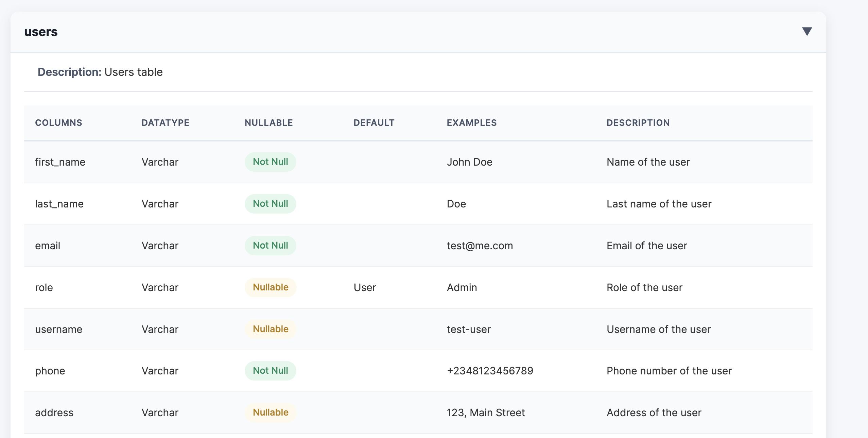Image resolution: width=868 pixels, height=438 pixels.
Task: Click the EXAMPLES column header
Action: pyautogui.click(x=471, y=123)
